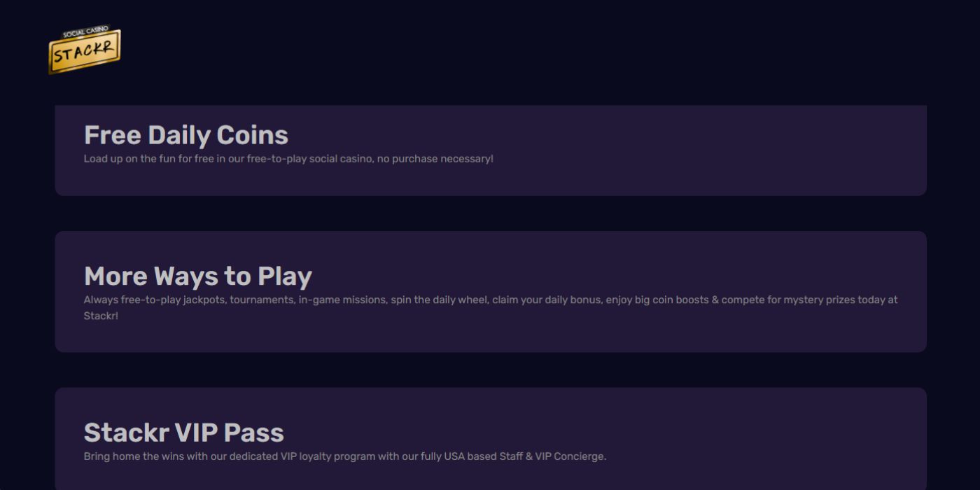Click the 'Stackr!' word ending the paragraph

pyautogui.click(x=101, y=316)
